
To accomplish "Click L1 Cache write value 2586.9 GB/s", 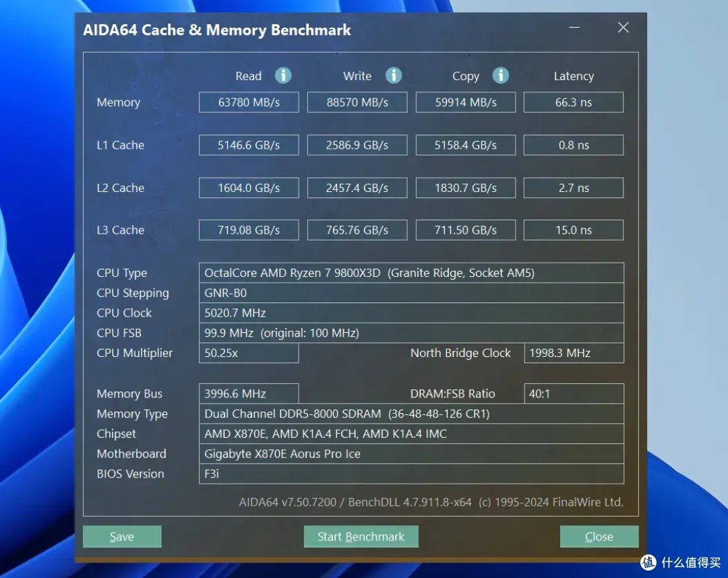I will (x=357, y=145).
